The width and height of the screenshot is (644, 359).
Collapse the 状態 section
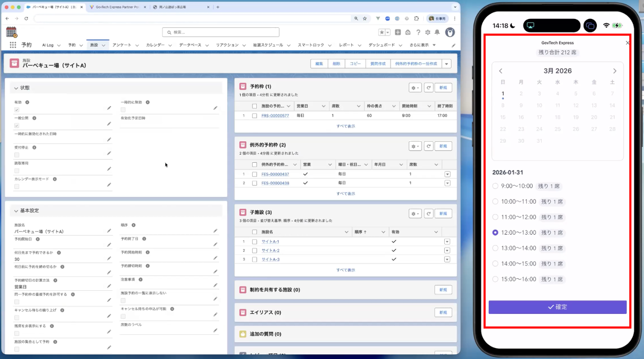(16, 88)
